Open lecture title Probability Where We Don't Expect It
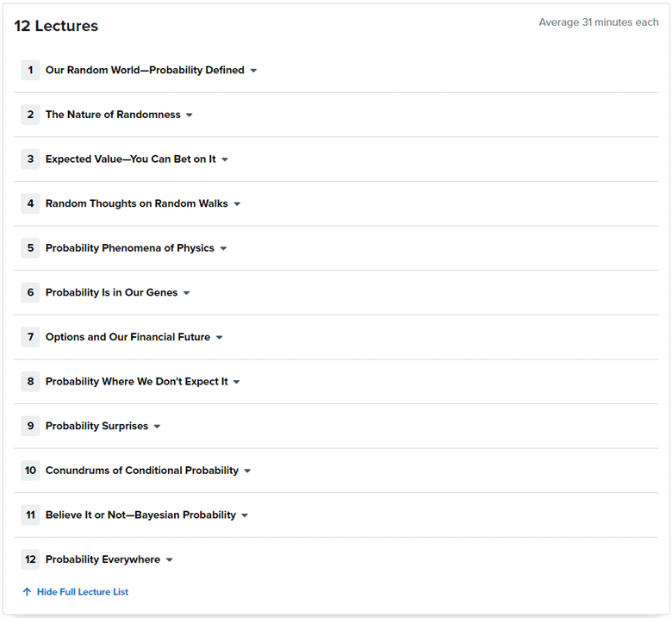This screenshot has width=672, height=618. [137, 381]
